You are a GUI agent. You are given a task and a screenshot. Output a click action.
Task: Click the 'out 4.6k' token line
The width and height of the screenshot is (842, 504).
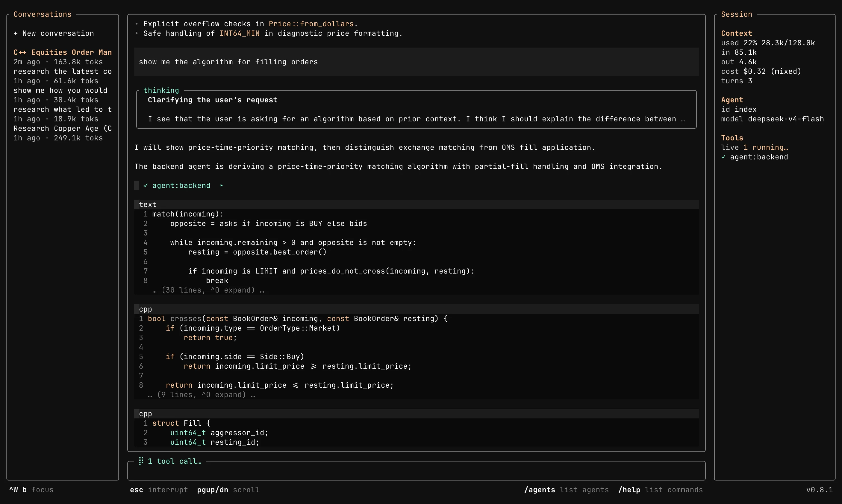[x=739, y=62]
